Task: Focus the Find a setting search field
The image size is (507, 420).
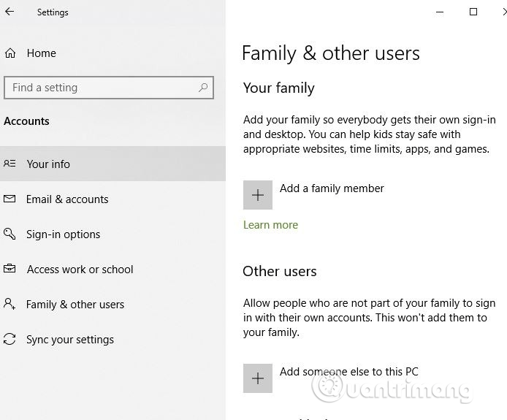Action: [x=102, y=88]
